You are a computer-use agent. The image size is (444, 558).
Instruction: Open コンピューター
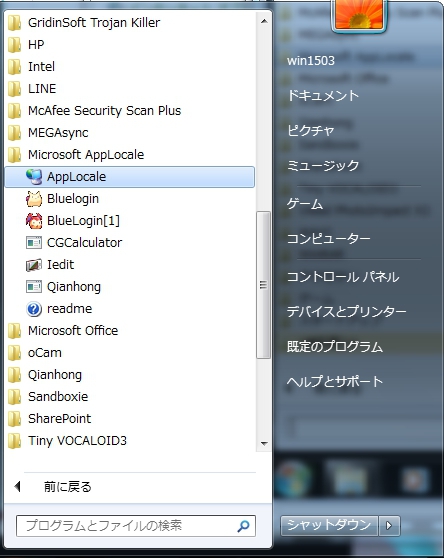click(329, 238)
